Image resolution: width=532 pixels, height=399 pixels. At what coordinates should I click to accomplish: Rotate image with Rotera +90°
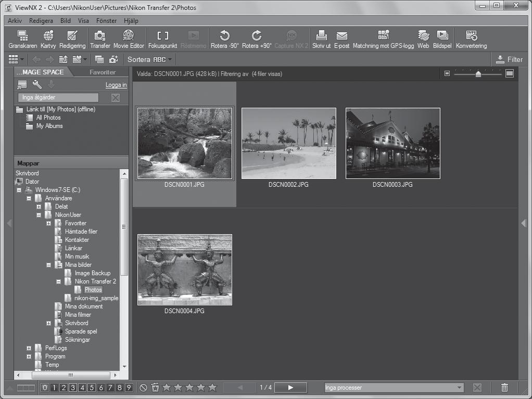[257, 40]
